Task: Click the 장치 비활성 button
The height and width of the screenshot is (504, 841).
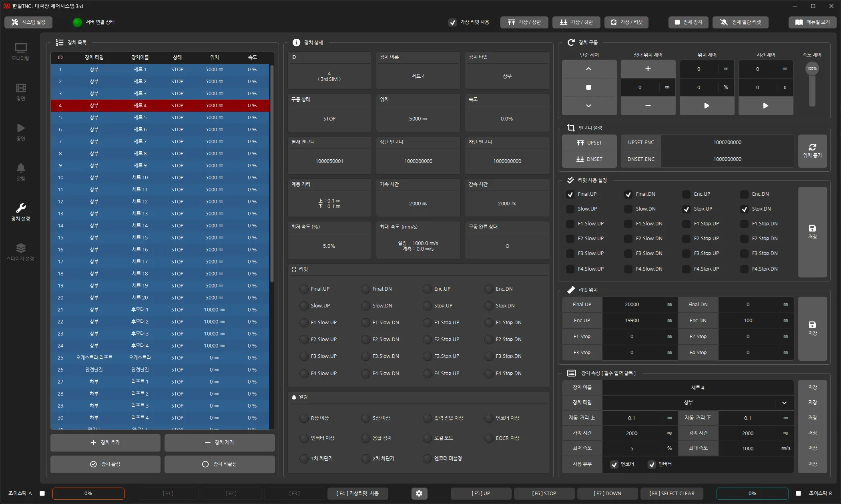Action: click(219, 464)
